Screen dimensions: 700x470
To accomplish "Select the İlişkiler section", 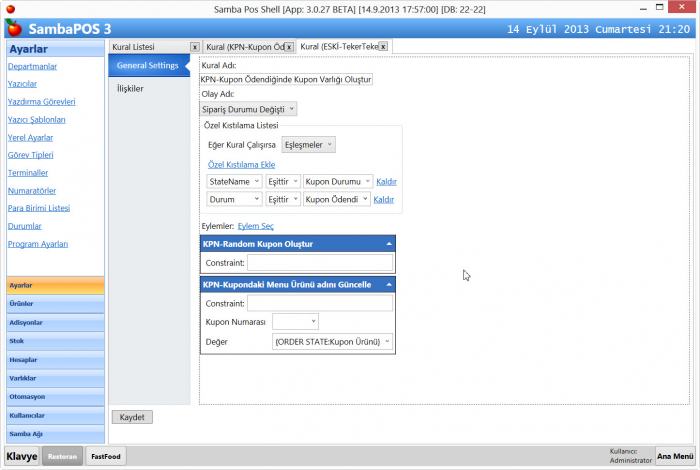I will pyautogui.click(x=130, y=89).
